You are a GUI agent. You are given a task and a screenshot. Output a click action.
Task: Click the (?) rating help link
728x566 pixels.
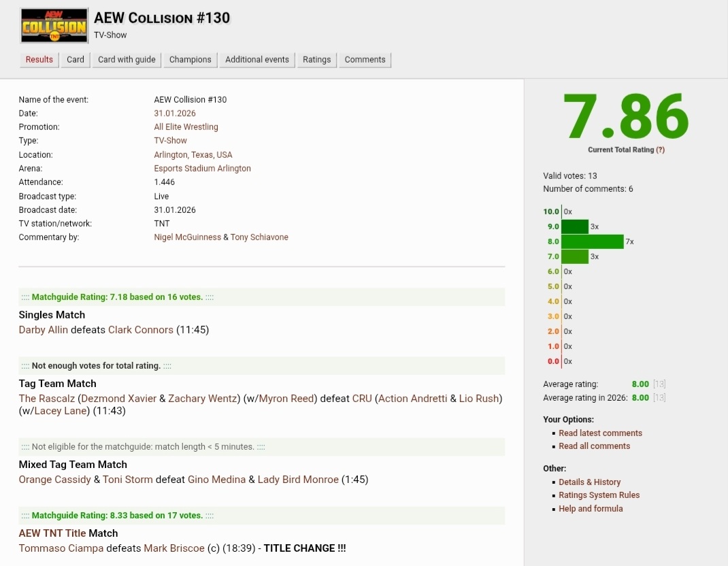(x=660, y=150)
